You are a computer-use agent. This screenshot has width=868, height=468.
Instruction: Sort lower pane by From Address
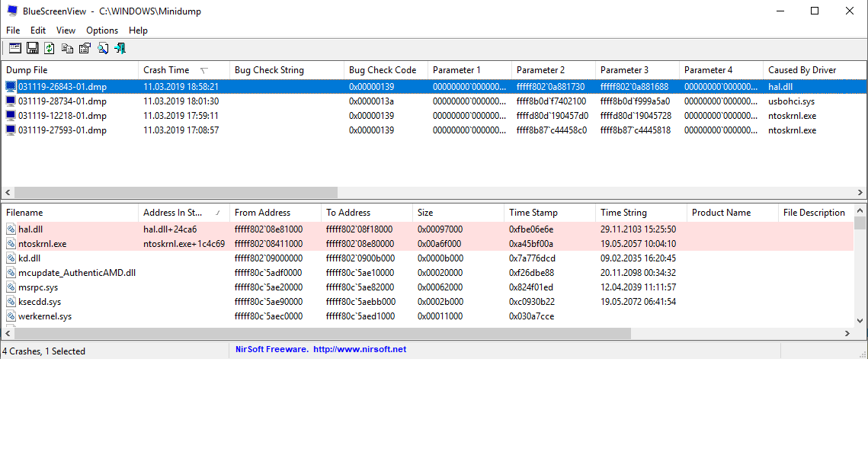click(275, 212)
